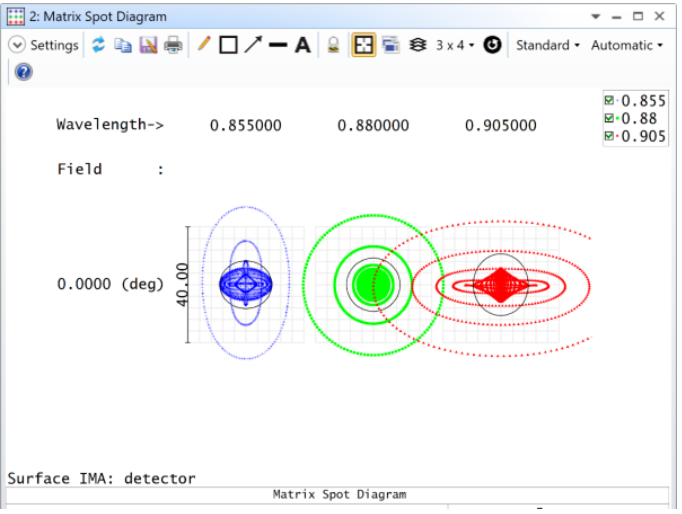Open the Automatic update dropdown
Screen dimensions: 682x514
pos(627,45)
